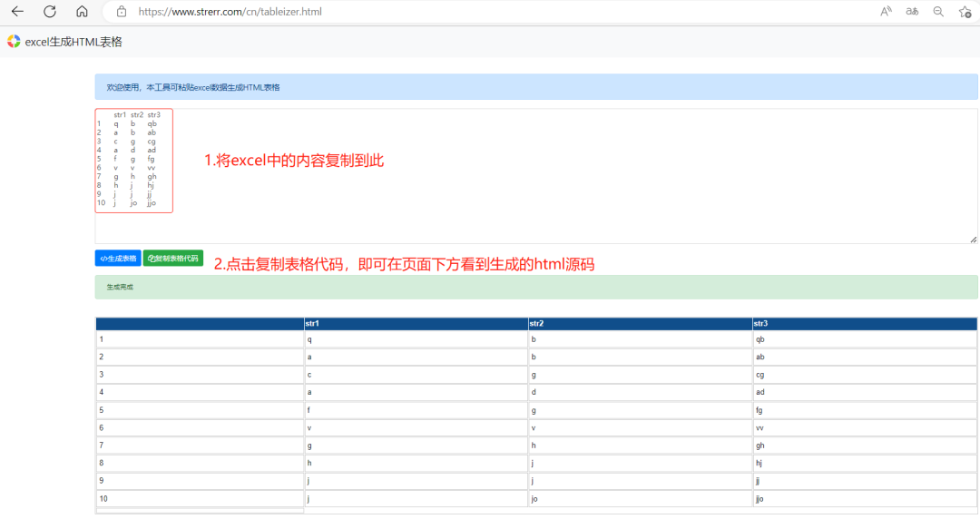Viewport: 980px width, 519px height.
Task: Click the table cell containing 'jjo'
Action: click(x=865, y=499)
